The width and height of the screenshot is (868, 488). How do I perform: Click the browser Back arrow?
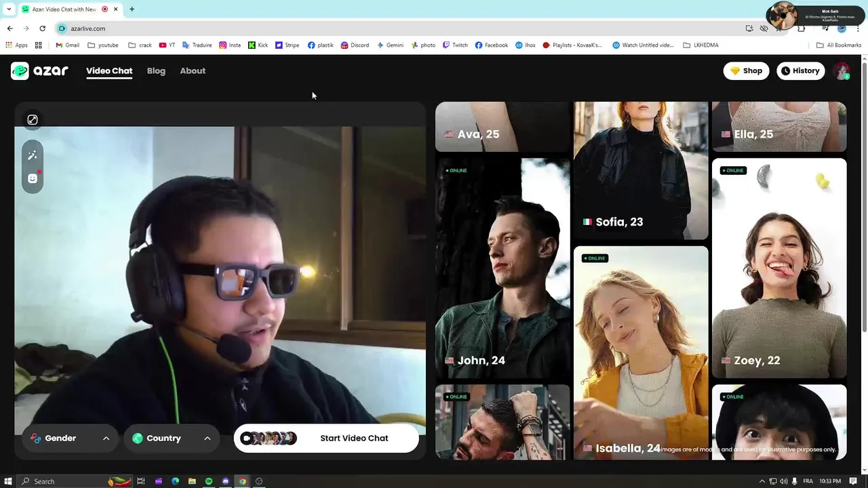[x=9, y=28]
